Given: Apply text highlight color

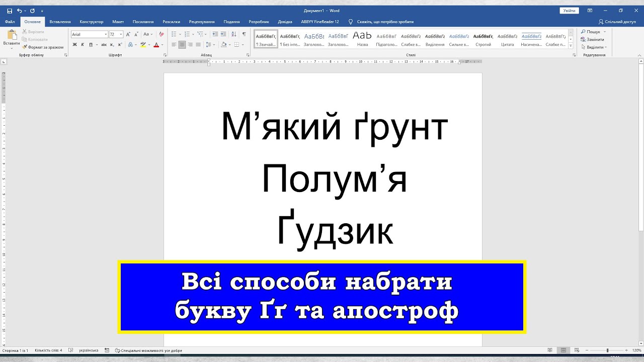Looking at the screenshot, I should pos(143,45).
